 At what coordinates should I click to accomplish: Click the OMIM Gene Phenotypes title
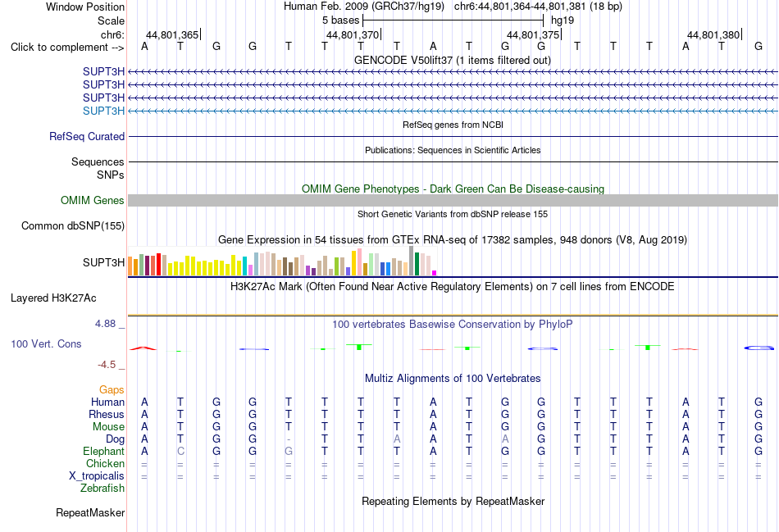click(453, 189)
